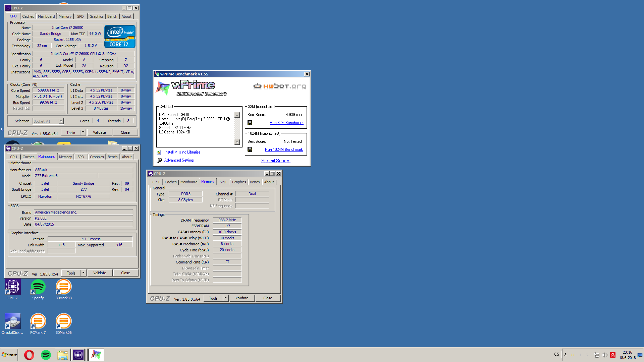Viewport: 644px width, 362px height.
Task: Click the CS language indicator in taskbar
Action: point(557,354)
